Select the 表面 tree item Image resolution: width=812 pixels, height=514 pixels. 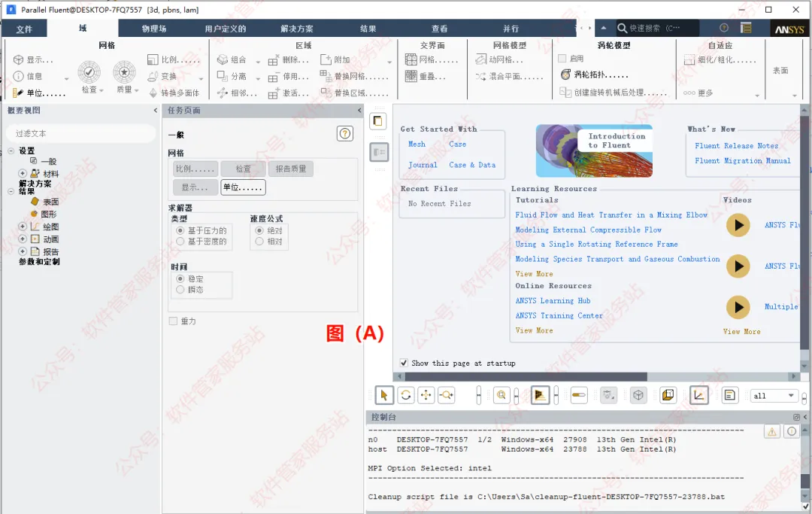[x=51, y=202]
